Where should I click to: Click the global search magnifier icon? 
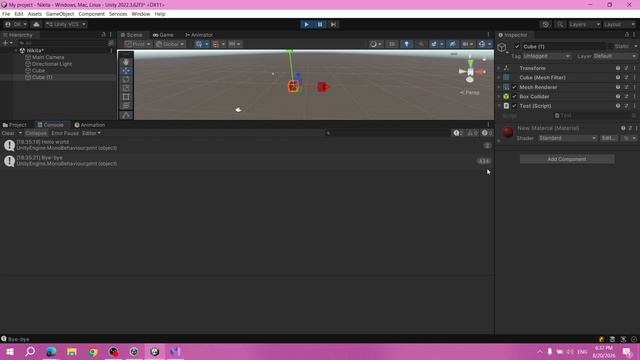(560, 24)
